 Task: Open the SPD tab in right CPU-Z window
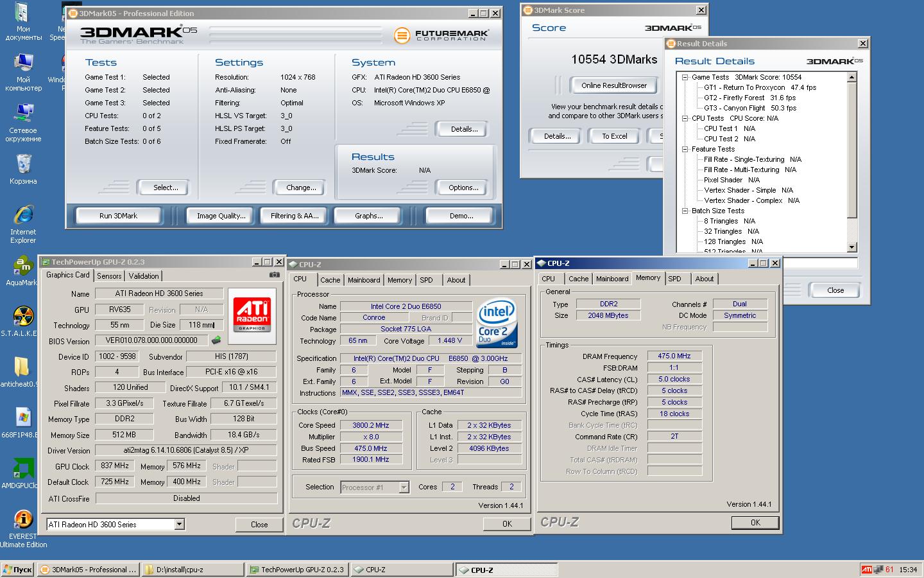674,279
